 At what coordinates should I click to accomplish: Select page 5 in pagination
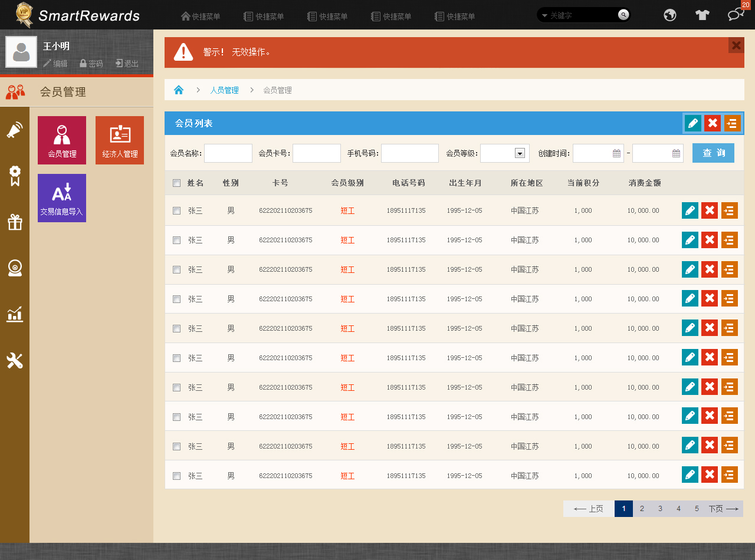coord(697,509)
